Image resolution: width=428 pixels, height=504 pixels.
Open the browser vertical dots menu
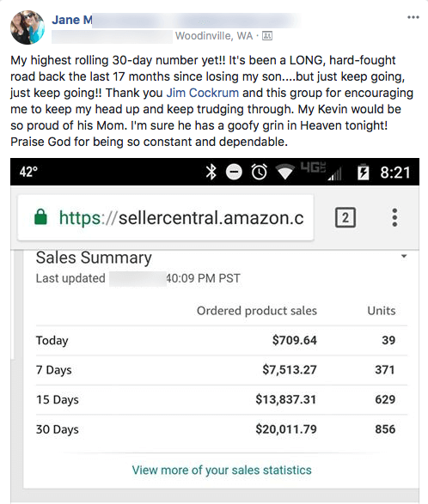(394, 217)
